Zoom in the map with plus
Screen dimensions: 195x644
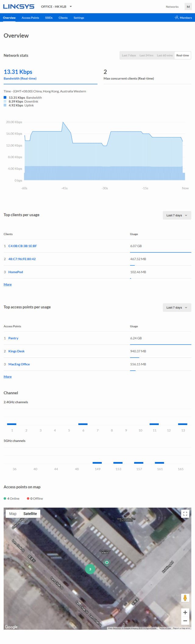(x=185, y=612)
